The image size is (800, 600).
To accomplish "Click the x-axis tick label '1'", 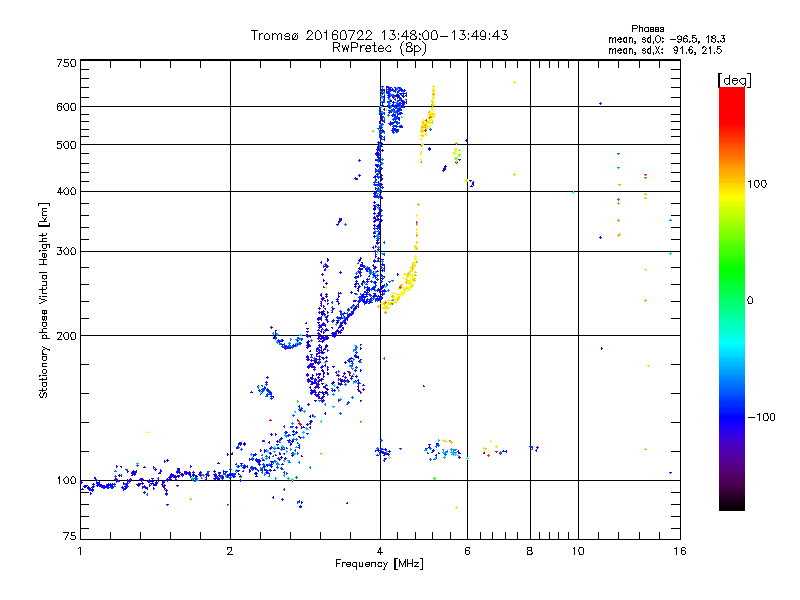I will [80, 551].
